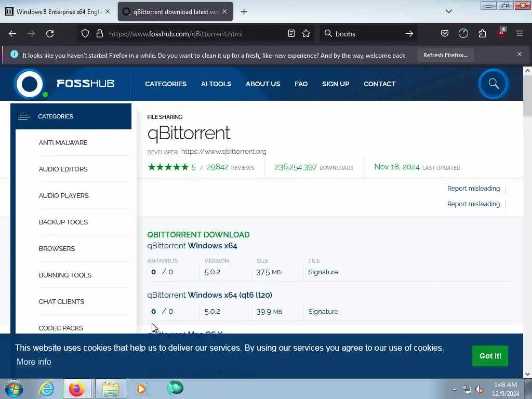This screenshot has width=532, height=399.
Task: Open the FAQ nav item
Action: [301, 84]
